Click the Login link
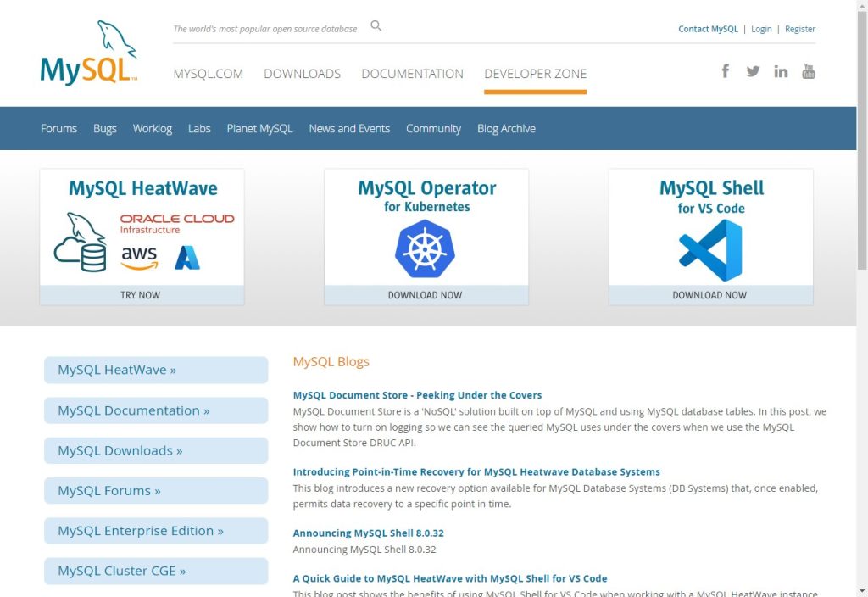 click(761, 29)
